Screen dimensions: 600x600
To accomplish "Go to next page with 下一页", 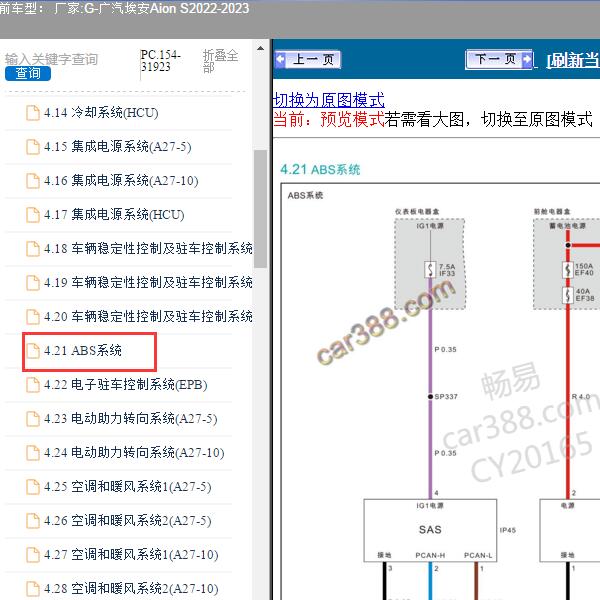I will 499,59.
